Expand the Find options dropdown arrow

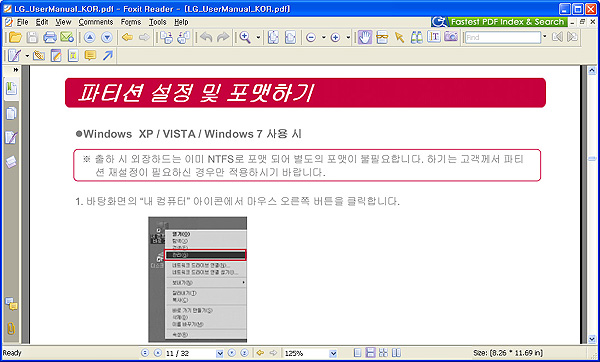pyautogui.click(x=545, y=37)
